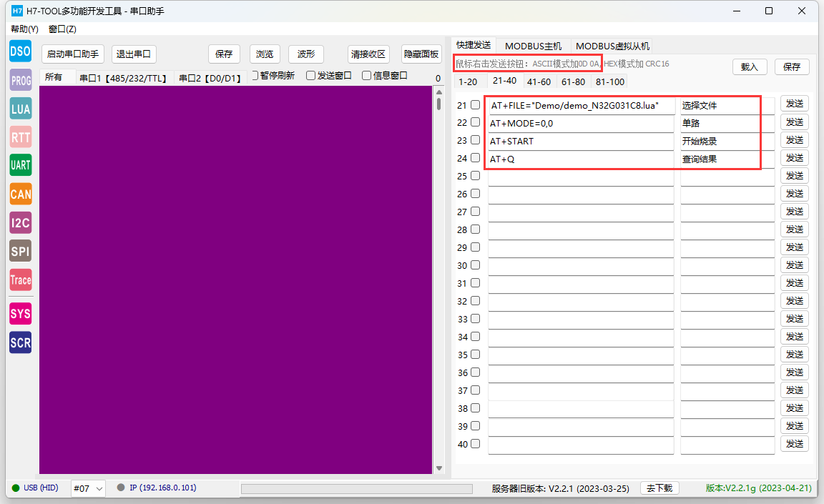Toggle 暂停刷新 checkbox

click(x=274, y=76)
